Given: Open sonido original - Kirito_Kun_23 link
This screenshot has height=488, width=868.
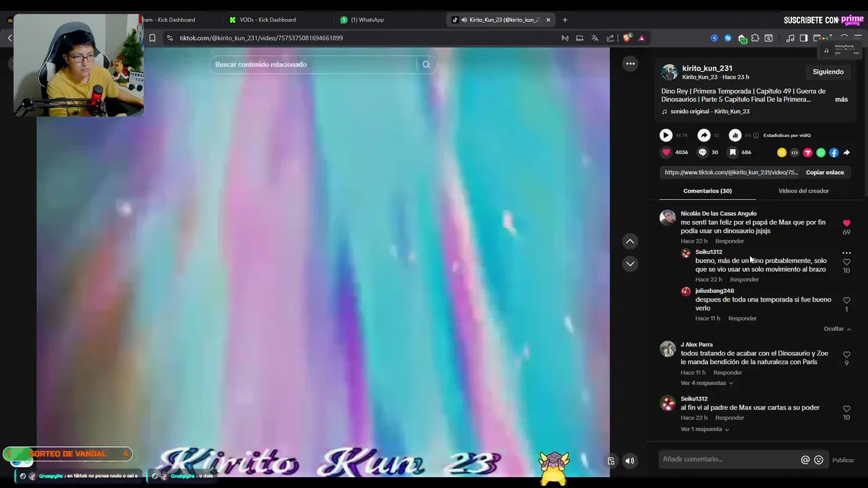Looking at the screenshot, I should (x=710, y=111).
